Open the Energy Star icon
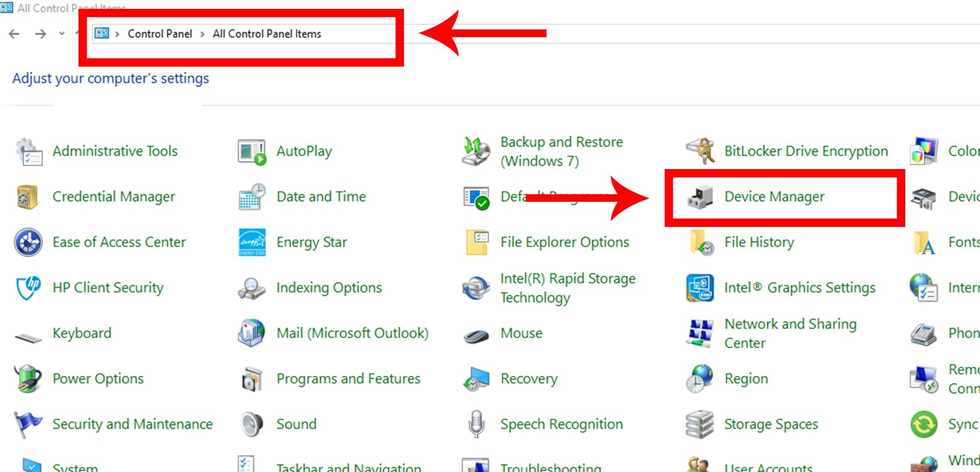The image size is (980, 472). 252,243
